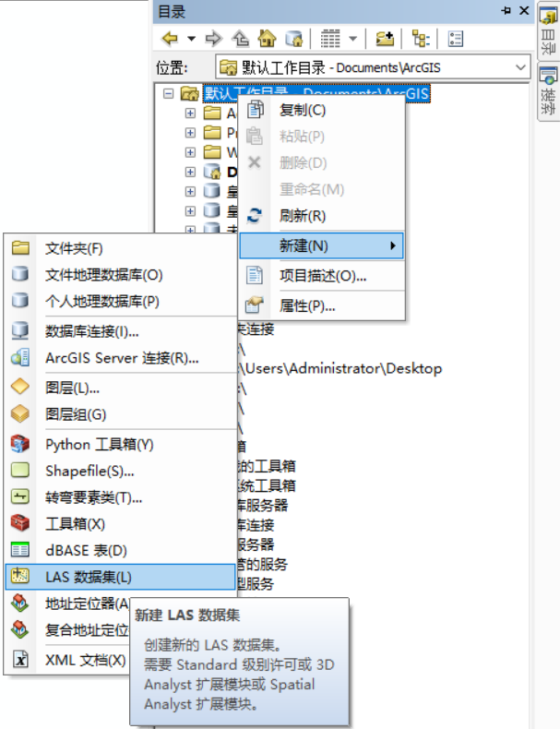This screenshot has width=560, height=729.
Task: Click the LAS dataset icon
Action: click(20, 577)
